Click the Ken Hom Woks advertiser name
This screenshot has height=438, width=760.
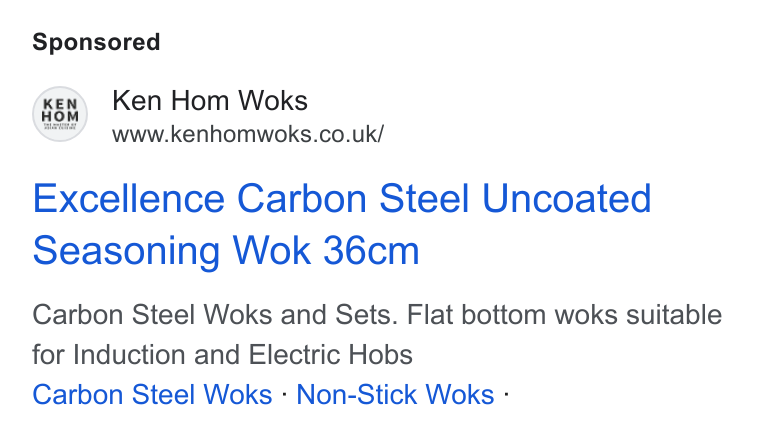[210, 101]
